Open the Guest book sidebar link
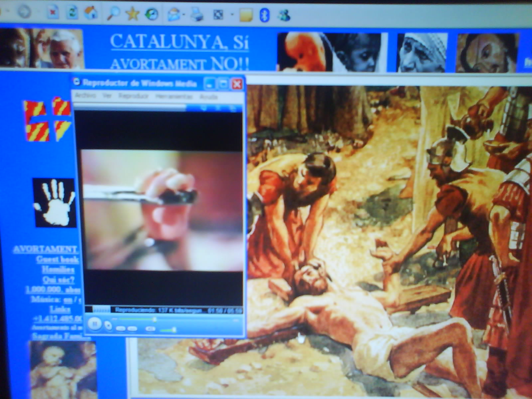This screenshot has height=399, width=532. click(x=57, y=259)
